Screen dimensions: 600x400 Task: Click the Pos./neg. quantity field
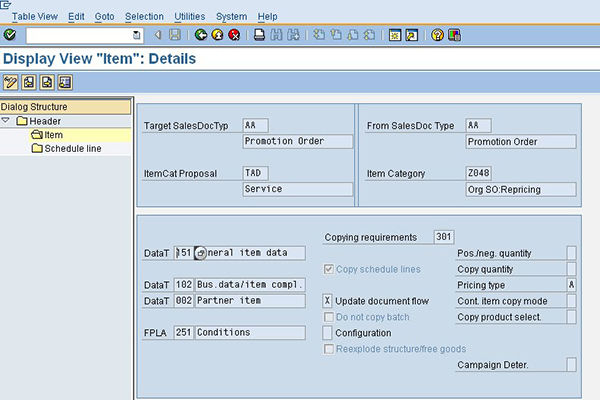[x=571, y=253]
